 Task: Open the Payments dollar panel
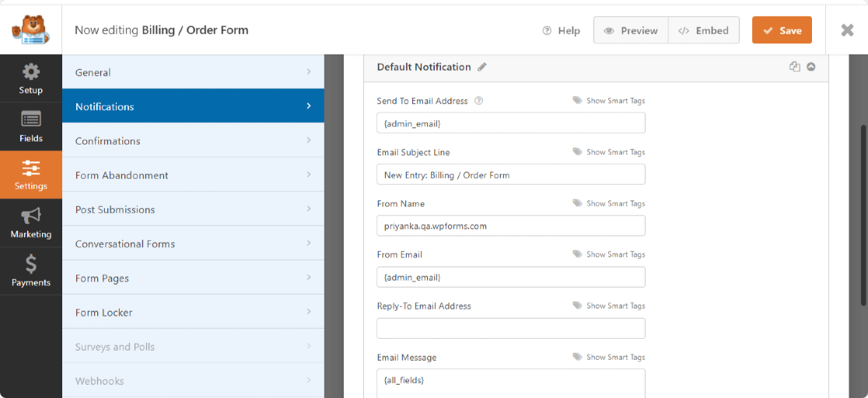pyautogui.click(x=31, y=271)
